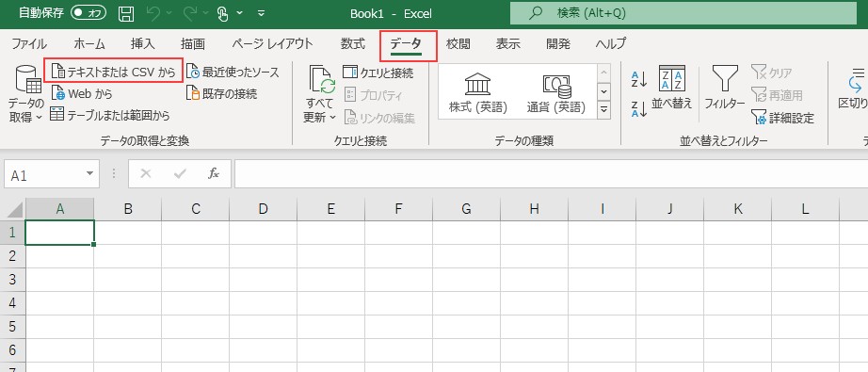This screenshot has height=372, width=868.
Task: Switch to the 表示 tab
Action: pyautogui.click(x=507, y=43)
